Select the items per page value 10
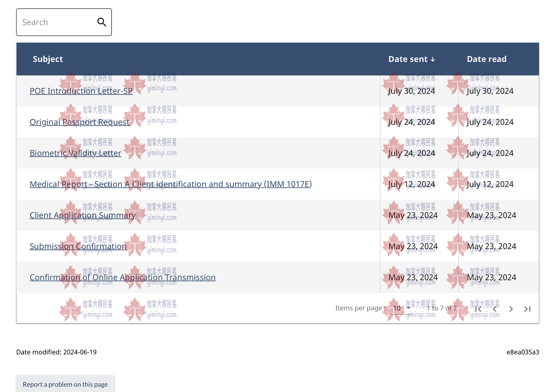The height and width of the screenshot is (392, 558). click(397, 308)
